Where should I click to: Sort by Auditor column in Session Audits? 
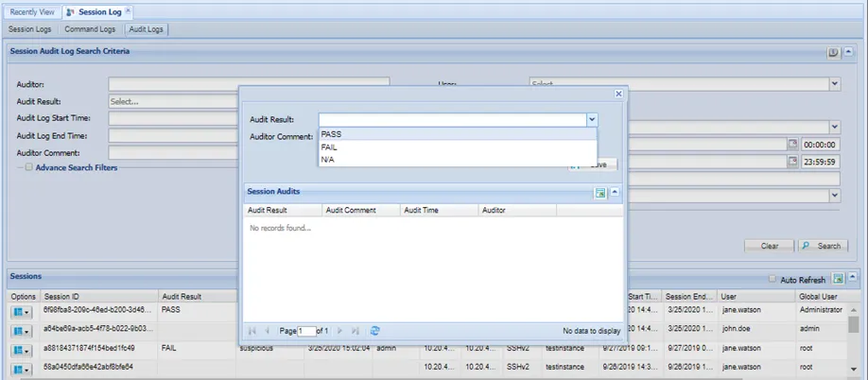click(517, 210)
